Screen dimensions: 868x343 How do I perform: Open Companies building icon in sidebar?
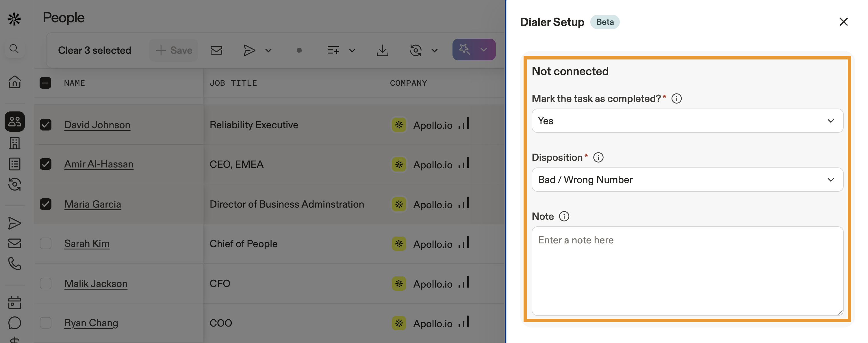14,143
